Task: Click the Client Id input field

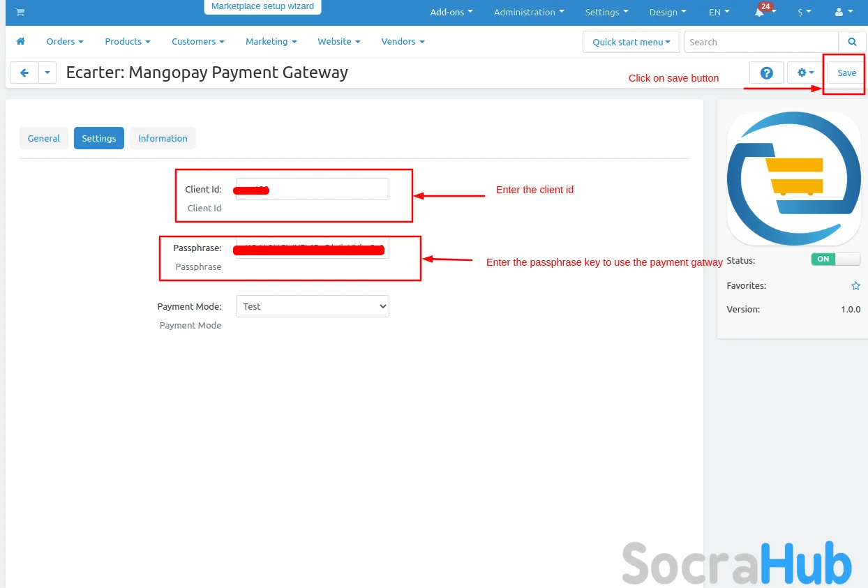Action: click(x=312, y=189)
